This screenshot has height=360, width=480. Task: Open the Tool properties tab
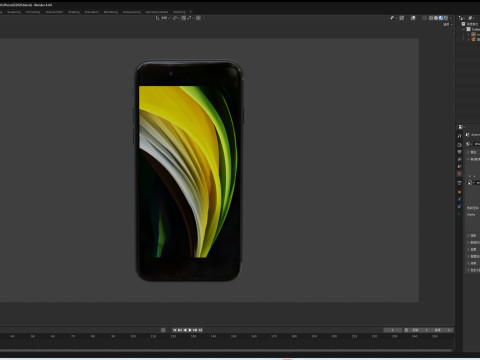pos(459,136)
